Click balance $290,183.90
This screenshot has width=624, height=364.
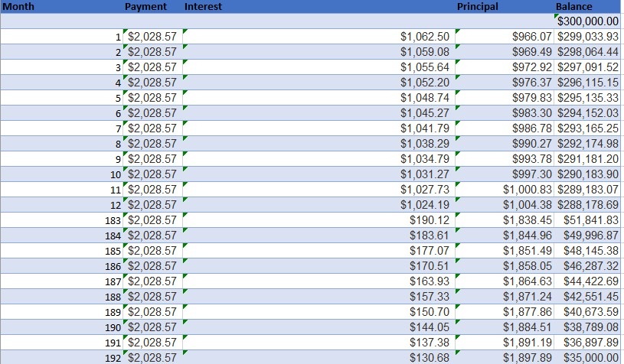tap(587, 174)
